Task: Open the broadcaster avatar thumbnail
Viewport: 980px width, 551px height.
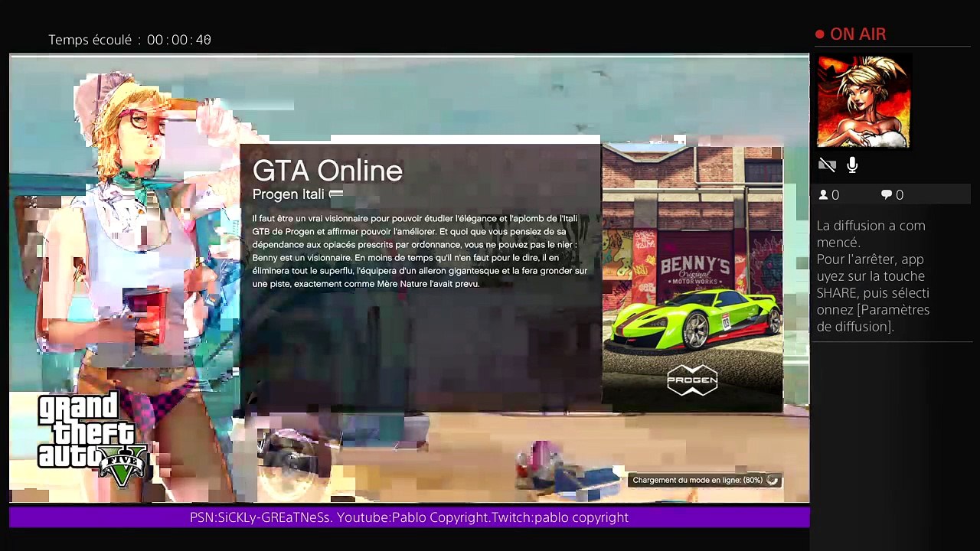Action: (x=864, y=101)
